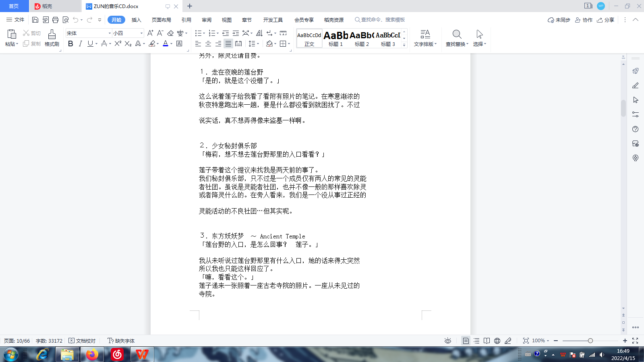The height and width of the screenshot is (362, 644).
Task: Switch to the 插入 (Insert) ribbon tab
Action: click(x=137, y=20)
